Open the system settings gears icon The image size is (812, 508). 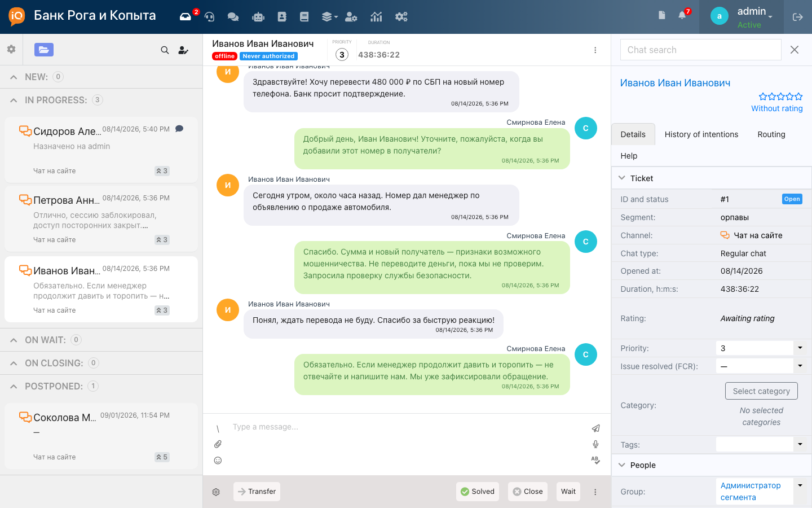point(401,17)
